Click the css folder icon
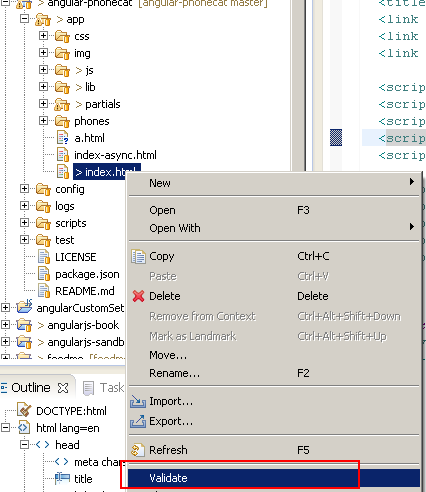 click(x=62, y=36)
